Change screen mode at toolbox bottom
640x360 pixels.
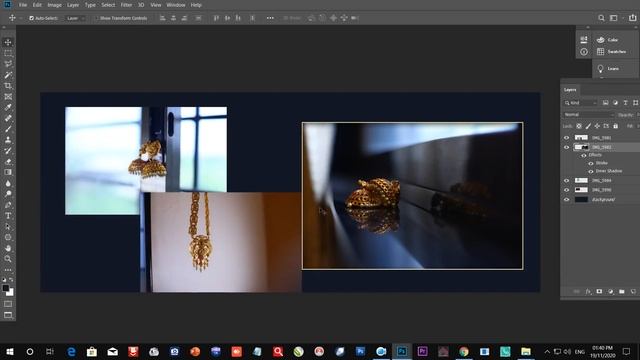(8, 315)
